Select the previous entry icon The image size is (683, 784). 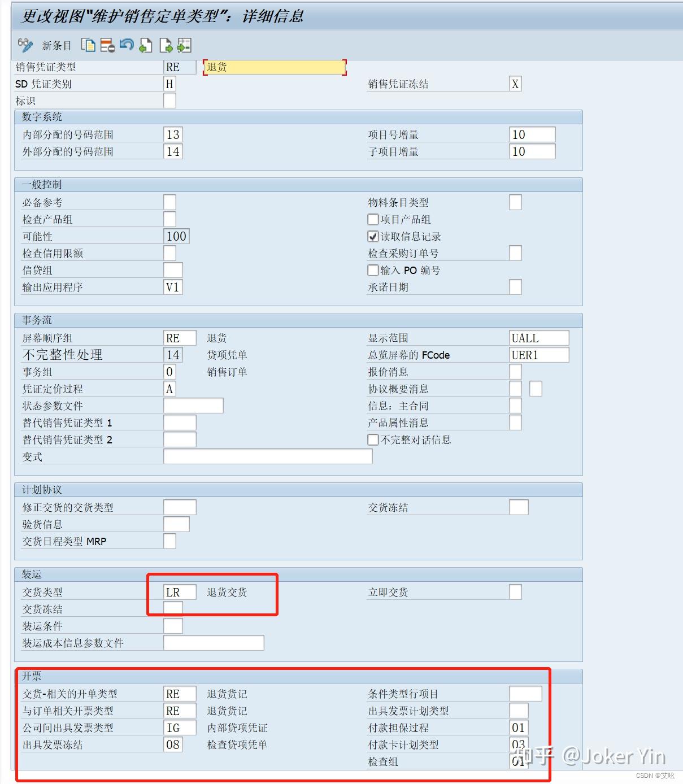(145, 45)
